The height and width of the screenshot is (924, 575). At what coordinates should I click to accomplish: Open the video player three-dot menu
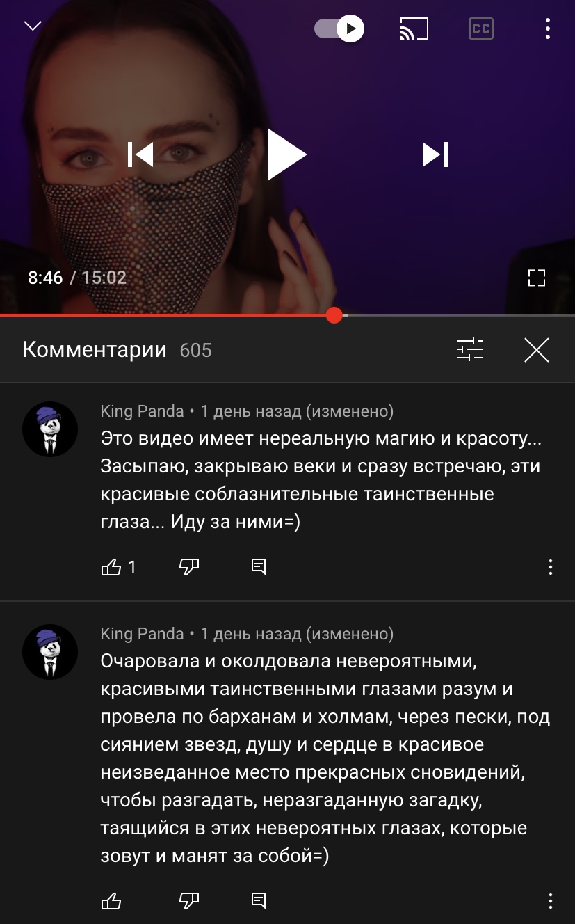(x=548, y=29)
